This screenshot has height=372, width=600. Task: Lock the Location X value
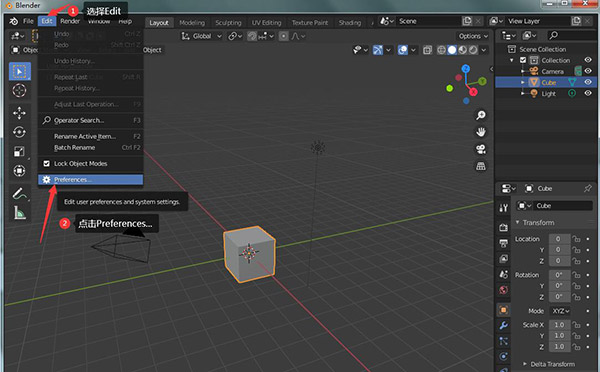(x=576, y=239)
